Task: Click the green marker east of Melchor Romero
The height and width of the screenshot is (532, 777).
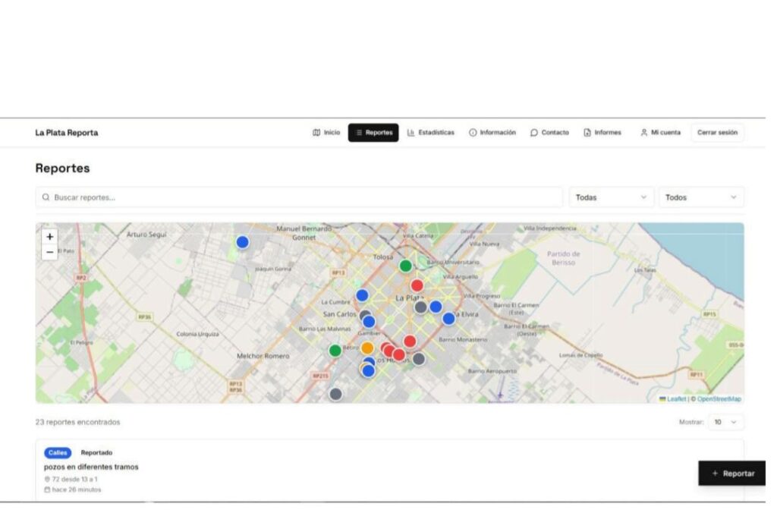Action: pos(335,351)
